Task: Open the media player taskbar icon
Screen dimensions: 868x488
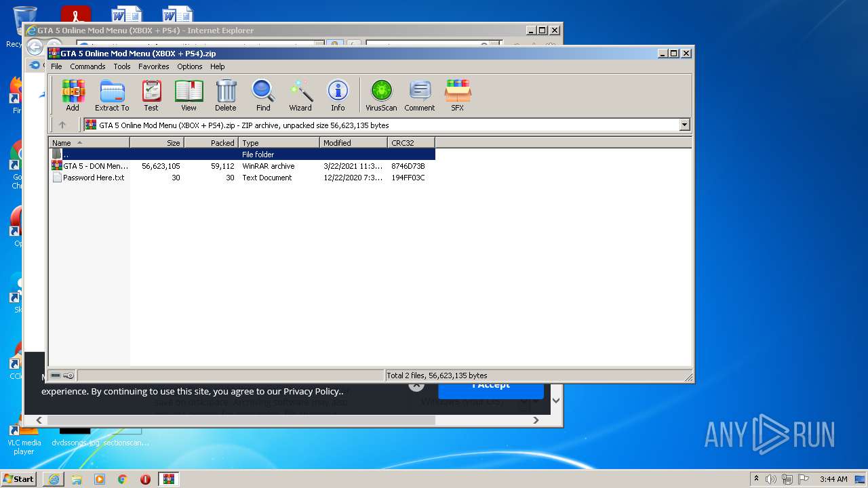Action: [100, 479]
